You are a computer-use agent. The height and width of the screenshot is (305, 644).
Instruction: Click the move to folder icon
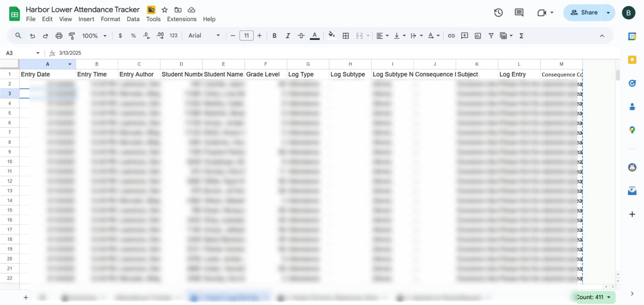point(178,10)
